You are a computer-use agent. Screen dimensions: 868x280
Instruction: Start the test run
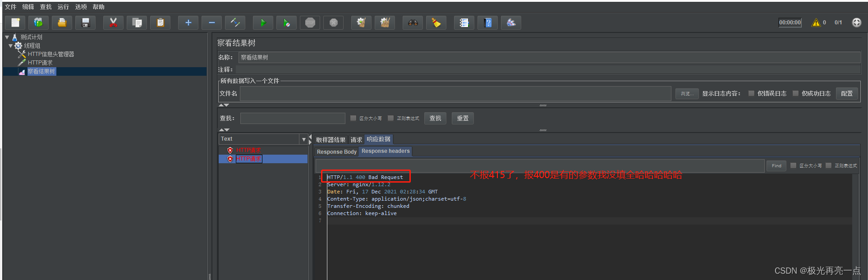pos(263,23)
